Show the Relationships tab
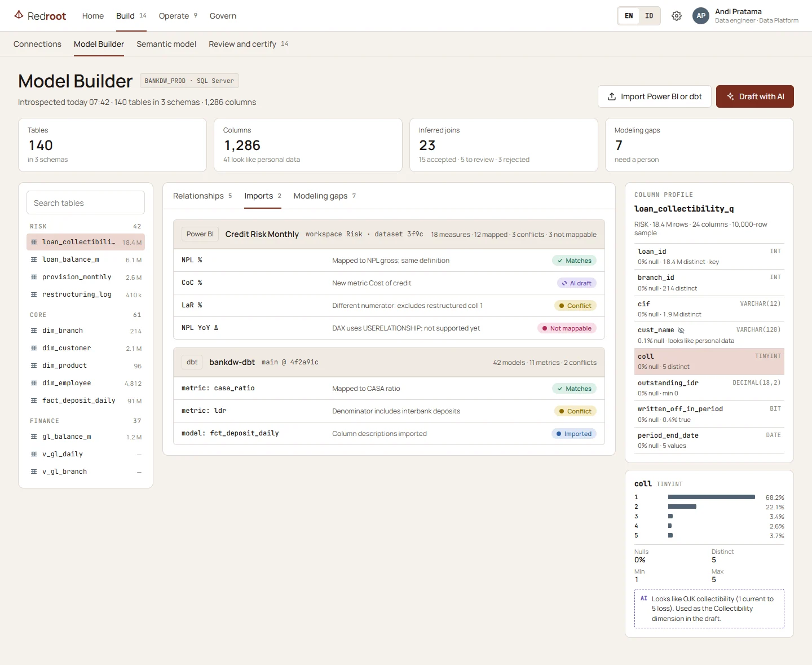The width and height of the screenshot is (812, 665). tap(202, 196)
